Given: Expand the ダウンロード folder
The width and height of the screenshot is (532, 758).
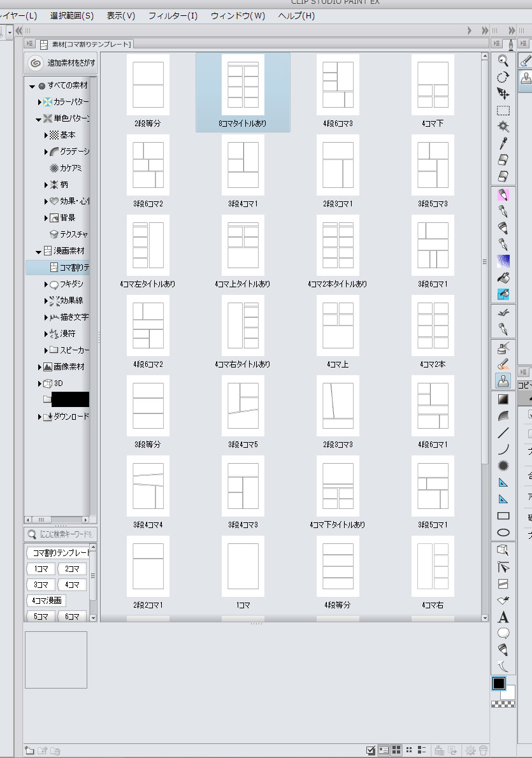Looking at the screenshot, I should 40,417.
